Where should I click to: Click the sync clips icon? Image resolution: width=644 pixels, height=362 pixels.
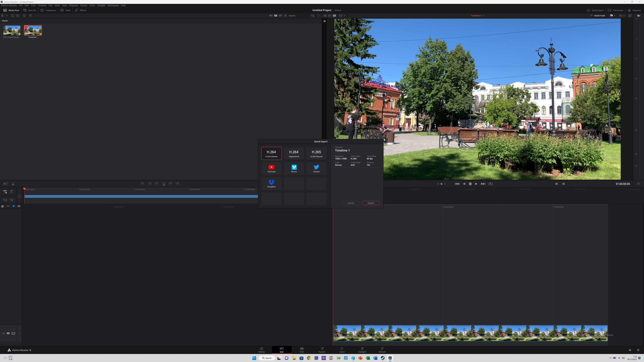24,15
